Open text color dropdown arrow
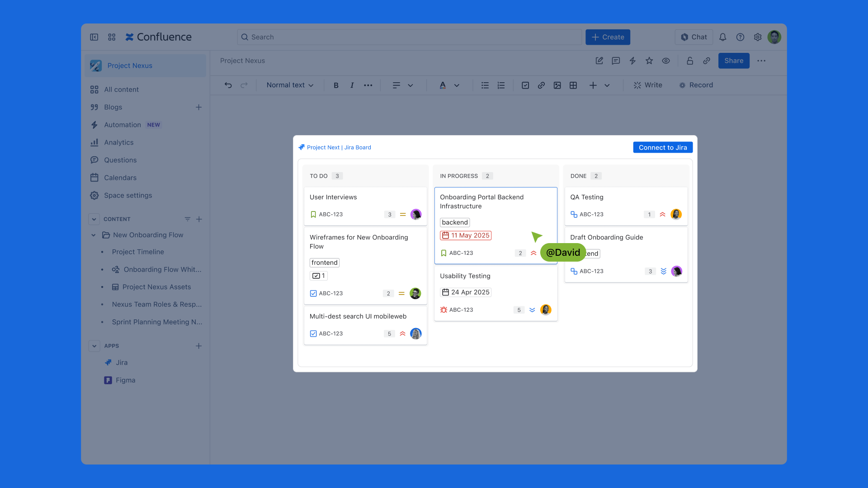The image size is (868, 488). tap(457, 85)
